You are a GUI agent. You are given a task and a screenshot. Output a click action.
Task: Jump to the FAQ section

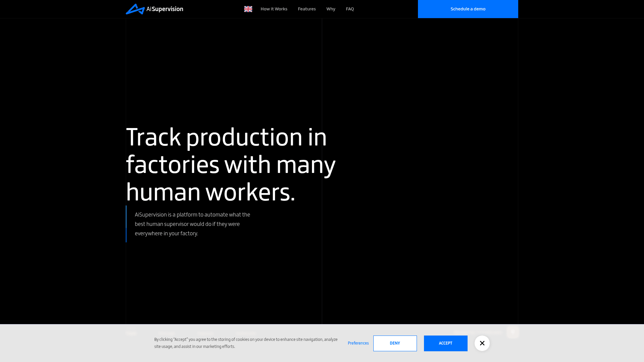(350, 9)
